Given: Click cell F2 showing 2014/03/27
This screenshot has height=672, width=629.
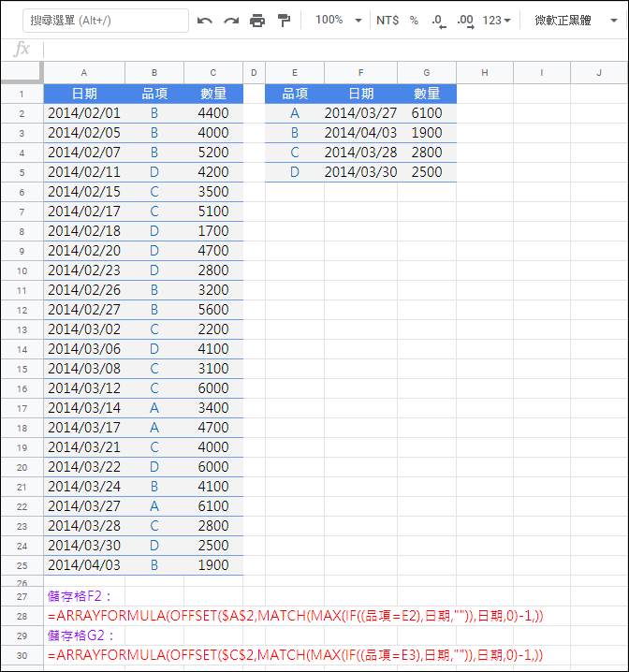Looking at the screenshot, I should pos(360,113).
